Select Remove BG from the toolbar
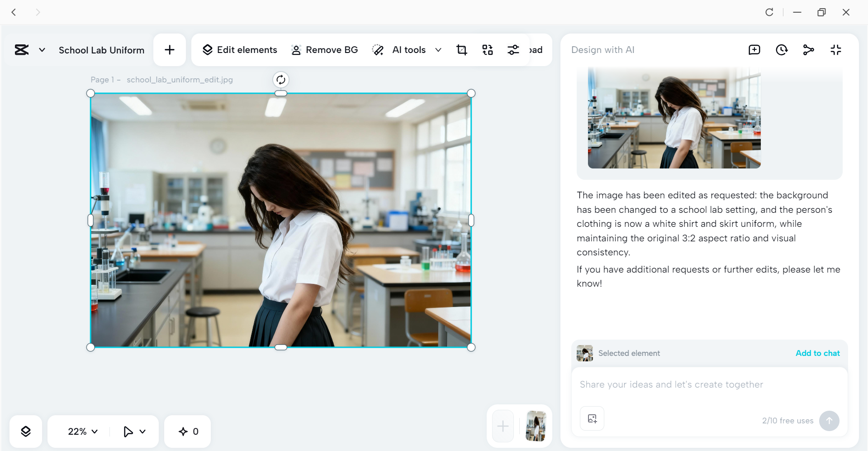Screen dimensions: 868x451 click(324, 50)
